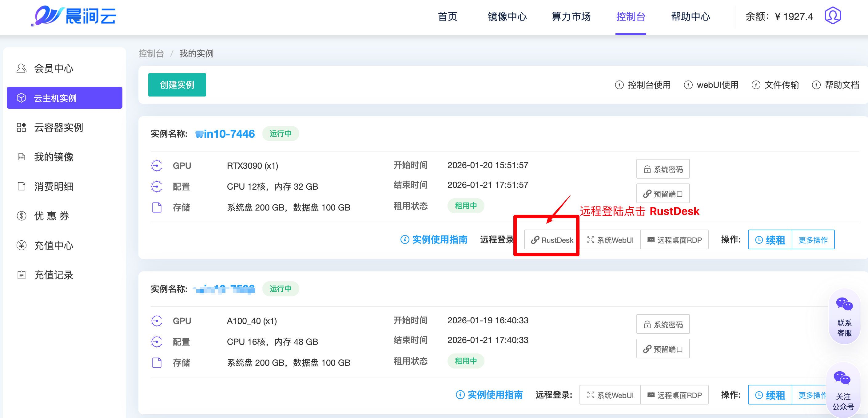Image resolution: width=868 pixels, height=418 pixels.
Task: Click 系统密码 for RTX3090 instance
Action: point(663,169)
